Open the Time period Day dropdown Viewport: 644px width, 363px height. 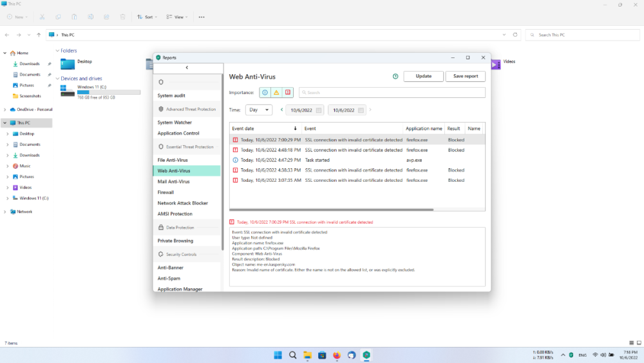259,110
